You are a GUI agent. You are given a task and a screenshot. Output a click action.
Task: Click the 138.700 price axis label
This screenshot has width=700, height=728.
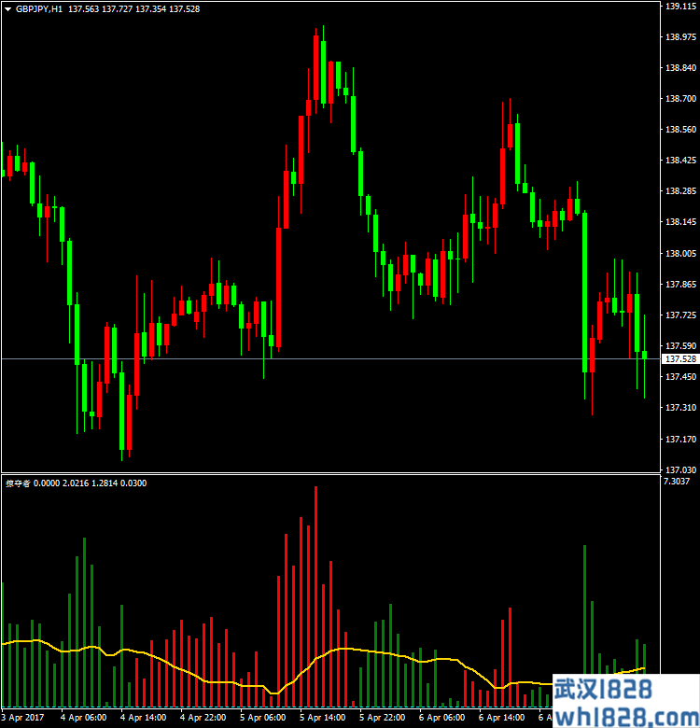coord(680,98)
